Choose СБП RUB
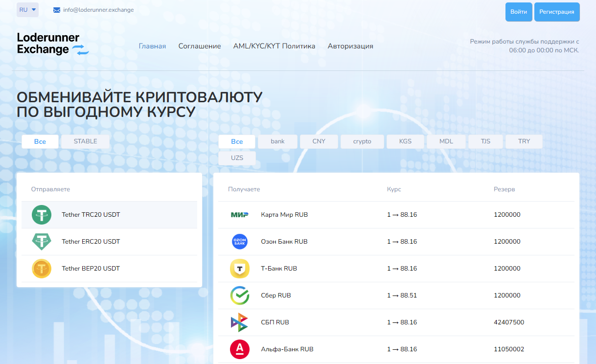 point(275,322)
